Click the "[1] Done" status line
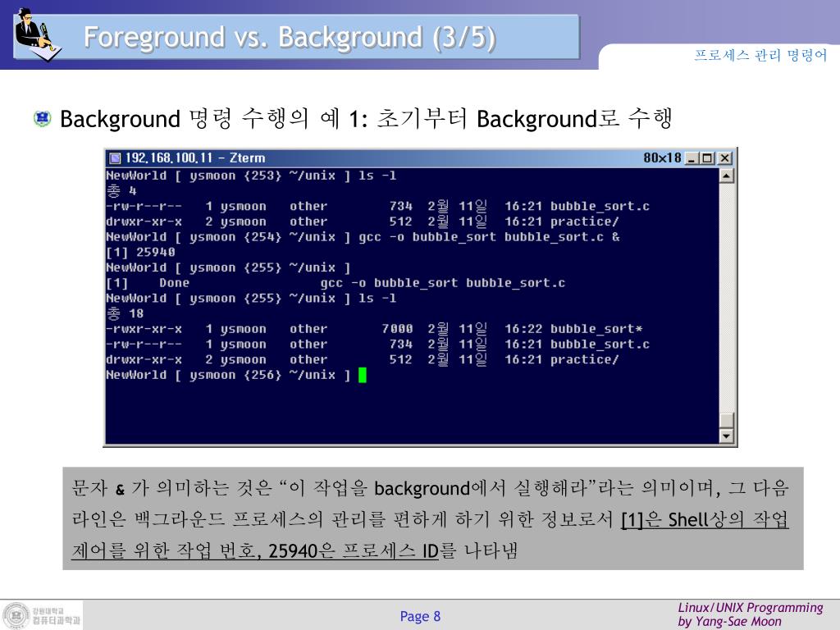 (x=336, y=283)
